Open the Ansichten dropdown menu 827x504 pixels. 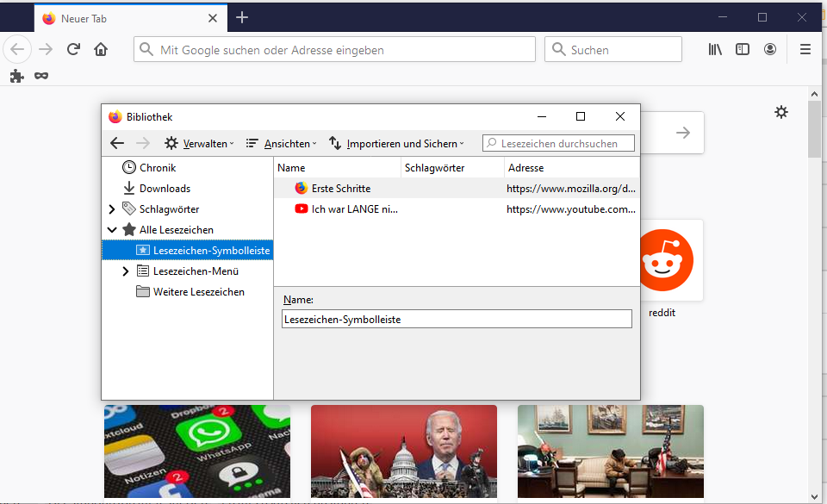click(281, 144)
